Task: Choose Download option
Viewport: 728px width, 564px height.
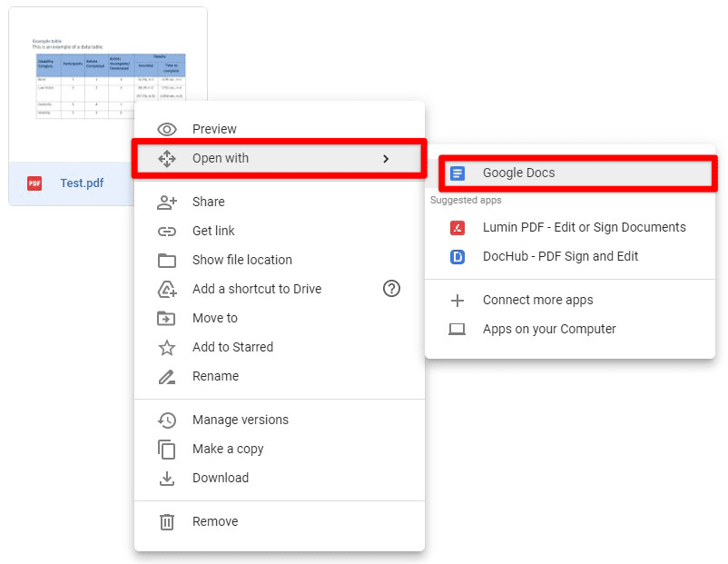Action: coord(280,479)
